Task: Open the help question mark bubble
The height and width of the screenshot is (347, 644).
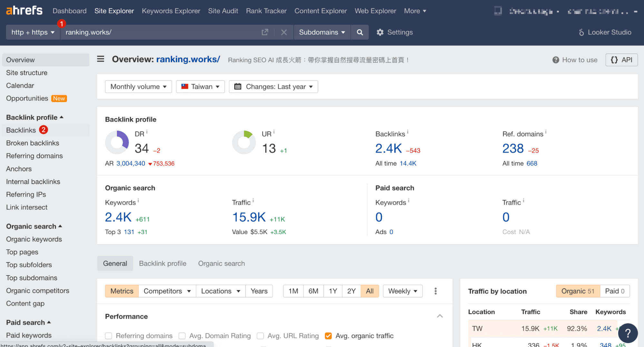Action: [628, 333]
